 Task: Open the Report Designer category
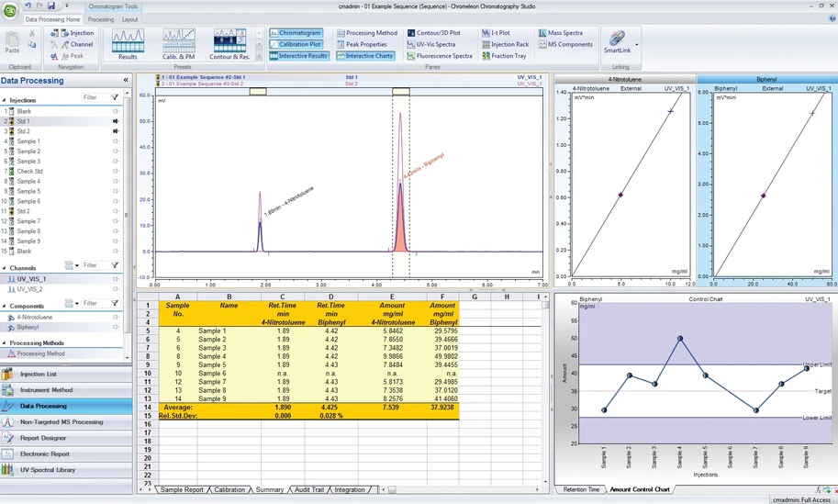(x=46, y=438)
